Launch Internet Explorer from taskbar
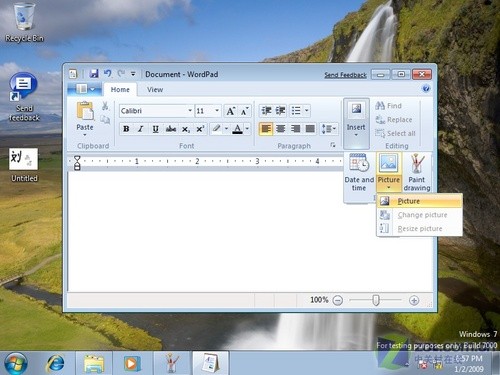This screenshot has width=500, height=375. tap(55, 363)
